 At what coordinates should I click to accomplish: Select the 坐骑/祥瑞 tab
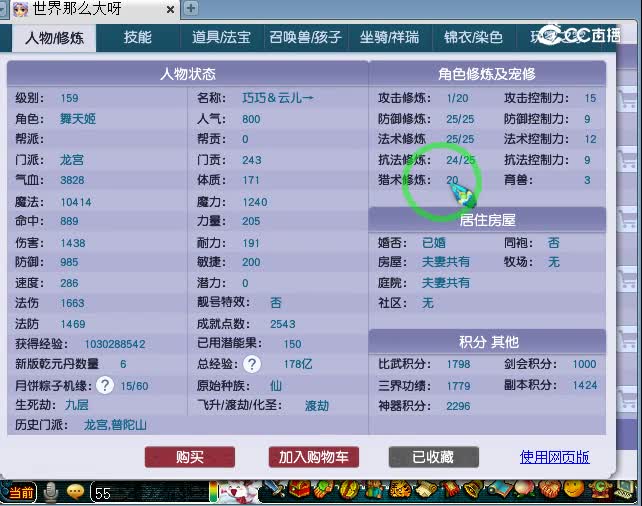pyautogui.click(x=389, y=38)
